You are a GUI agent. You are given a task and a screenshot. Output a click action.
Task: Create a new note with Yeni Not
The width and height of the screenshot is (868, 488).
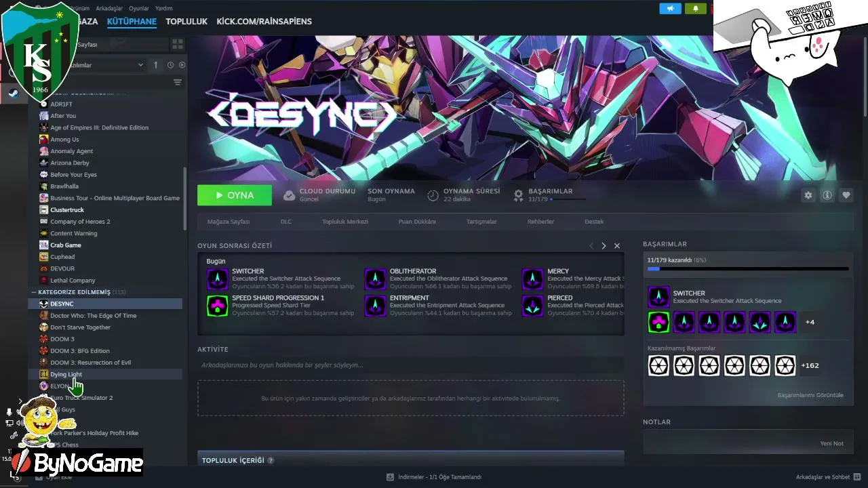coord(832,444)
